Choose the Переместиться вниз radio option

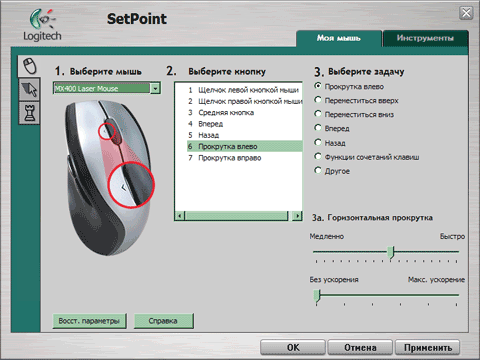tap(318, 114)
